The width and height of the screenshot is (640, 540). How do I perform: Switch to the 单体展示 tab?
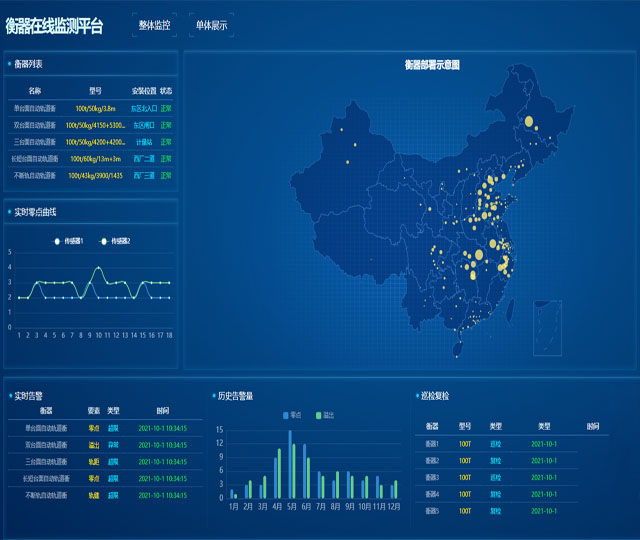(211, 25)
